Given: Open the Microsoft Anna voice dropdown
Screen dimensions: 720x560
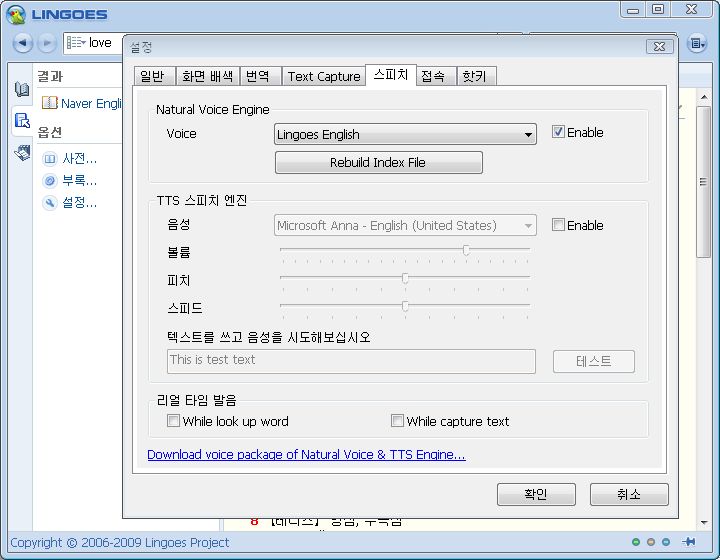Looking at the screenshot, I should pyautogui.click(x=405, y=225).
